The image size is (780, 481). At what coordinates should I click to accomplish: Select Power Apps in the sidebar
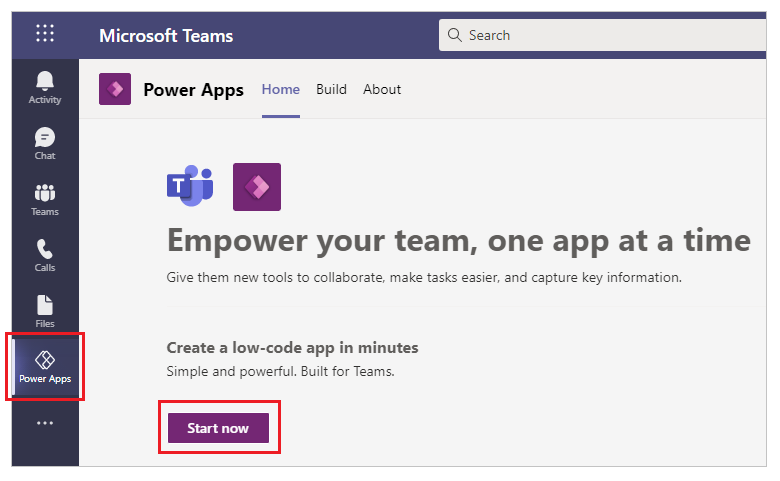pos(45,367)
